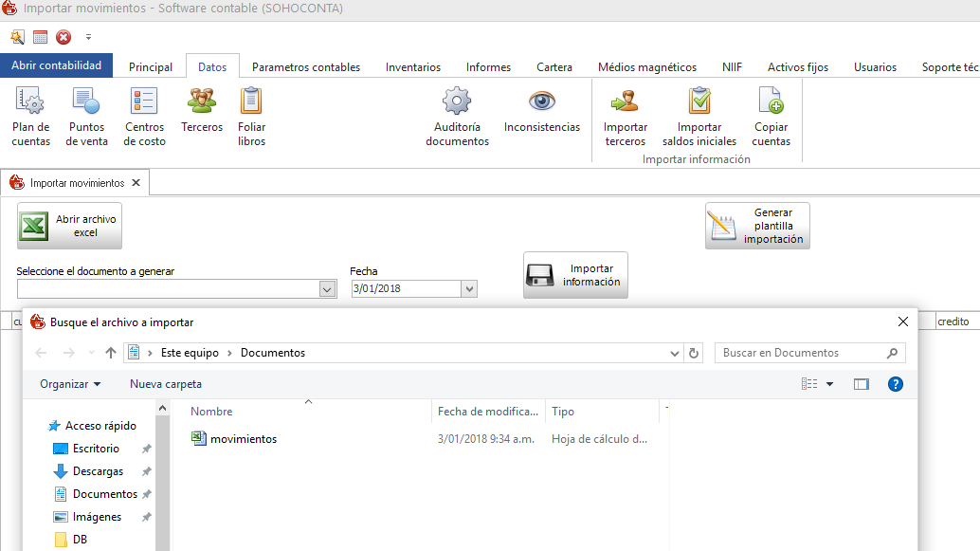Select the movimientos spreadsheet file

point(243,439)
